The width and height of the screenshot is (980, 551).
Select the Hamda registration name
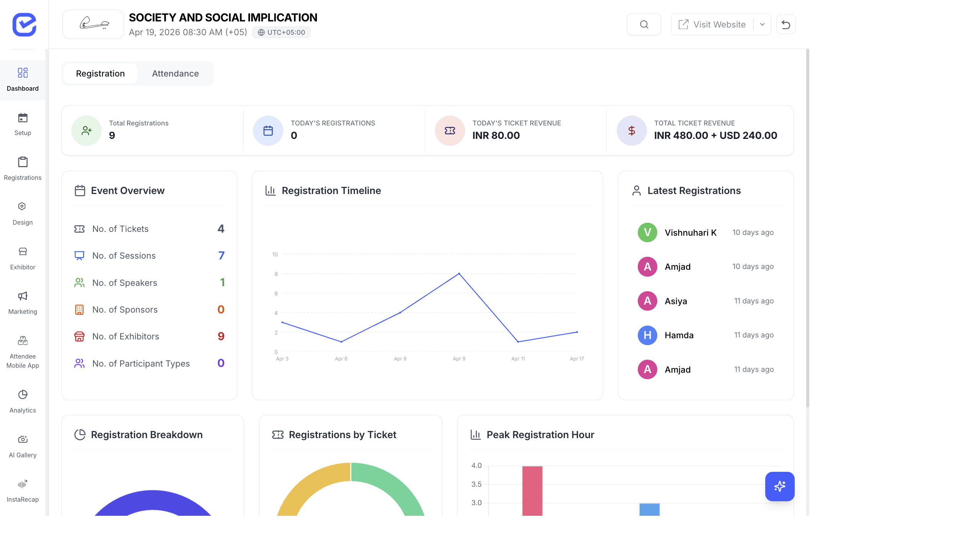[x=679, y=335]
